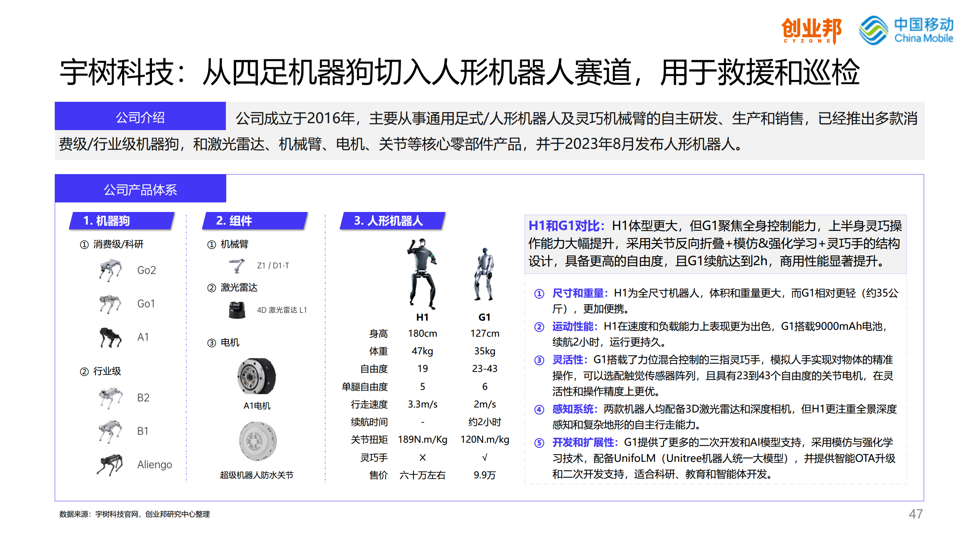Click the '1. 机器狗' section label
Image resolution: width=980 pixels, height=551 pixels.
122,221
